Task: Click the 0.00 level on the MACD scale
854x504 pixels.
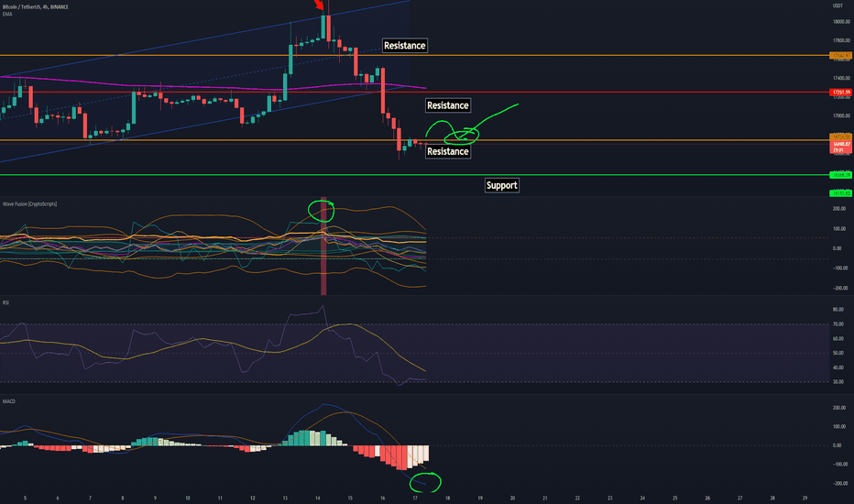Action: pyautogui.click(x=838, y=445)
